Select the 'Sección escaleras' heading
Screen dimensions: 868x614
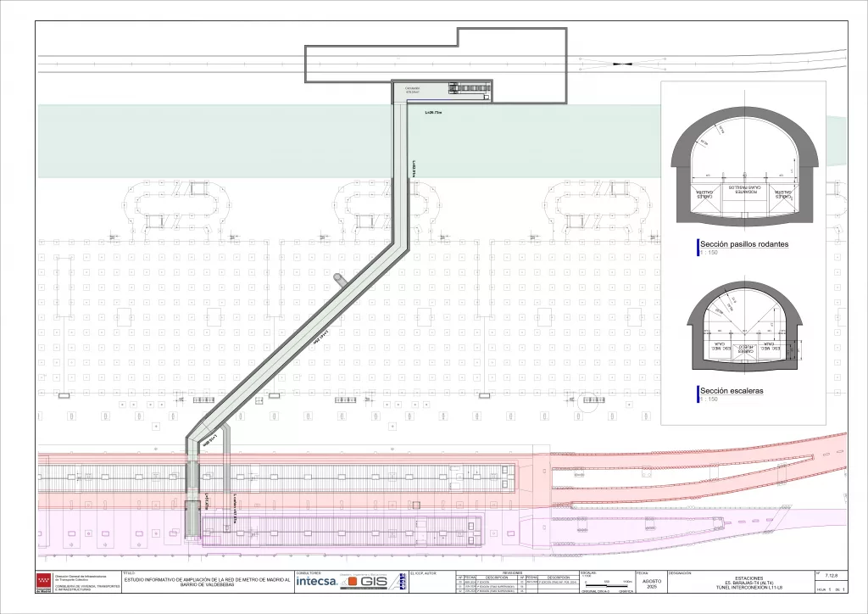coord(732,391)
